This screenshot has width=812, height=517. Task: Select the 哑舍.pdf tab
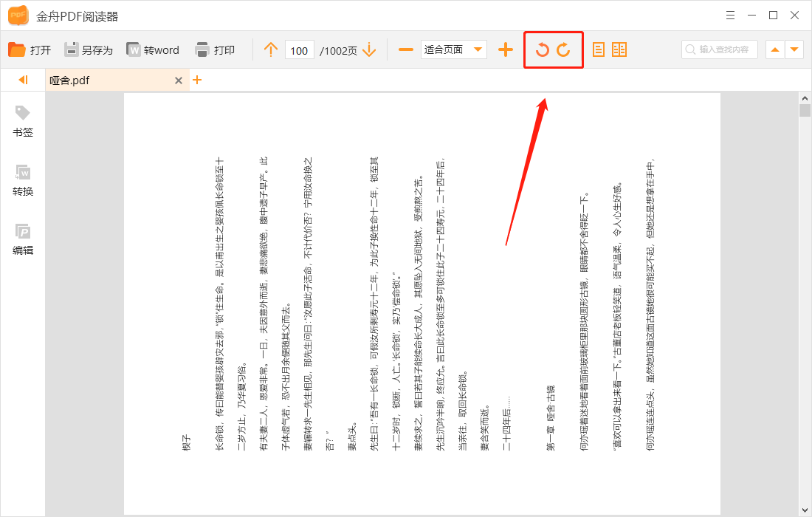[x=117, y=81]
